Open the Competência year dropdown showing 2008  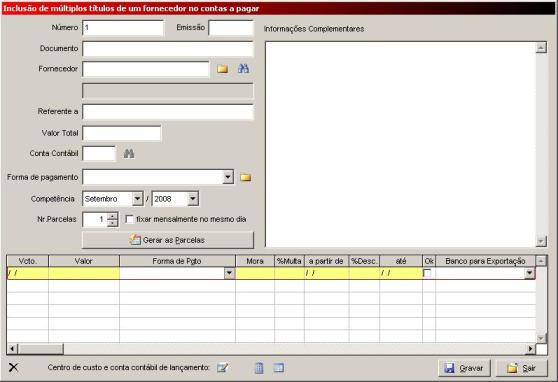tap(193, 199)
